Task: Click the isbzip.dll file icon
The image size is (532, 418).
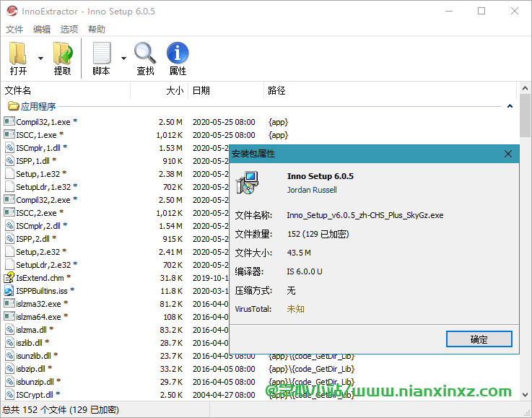Action: tap(9, 368)
